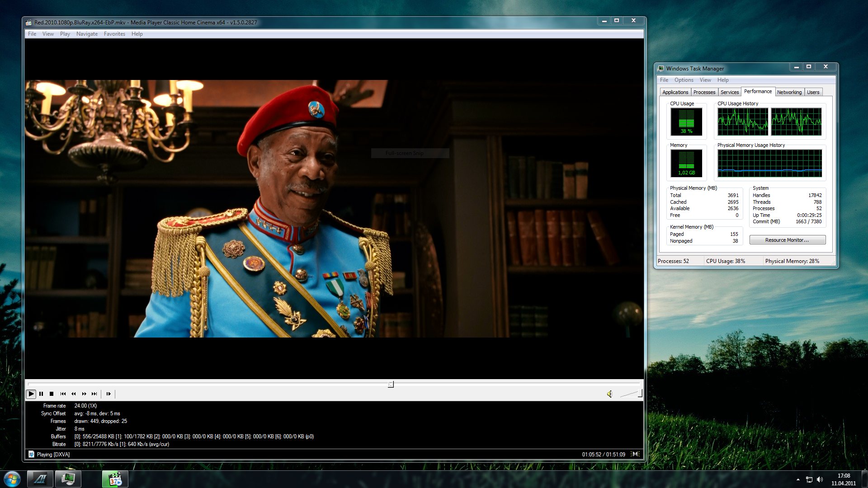Viewport: 868px width, 488px height.
Task: Click the first pinned taskbar app icon
Action: [40, 479]
